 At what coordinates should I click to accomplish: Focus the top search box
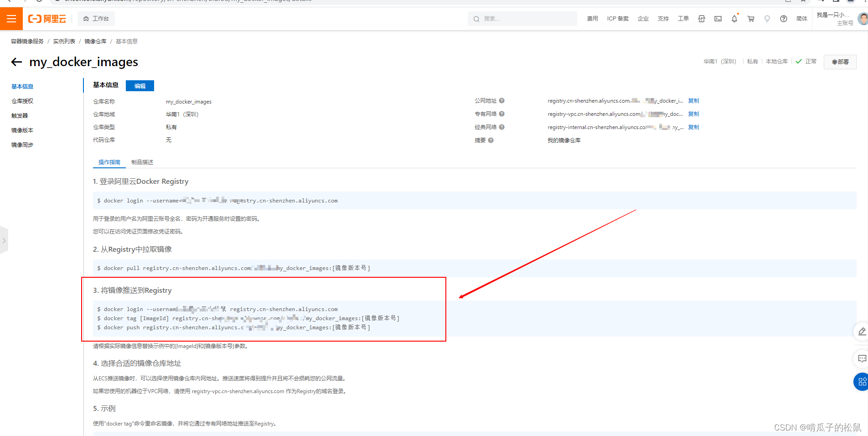522,19
